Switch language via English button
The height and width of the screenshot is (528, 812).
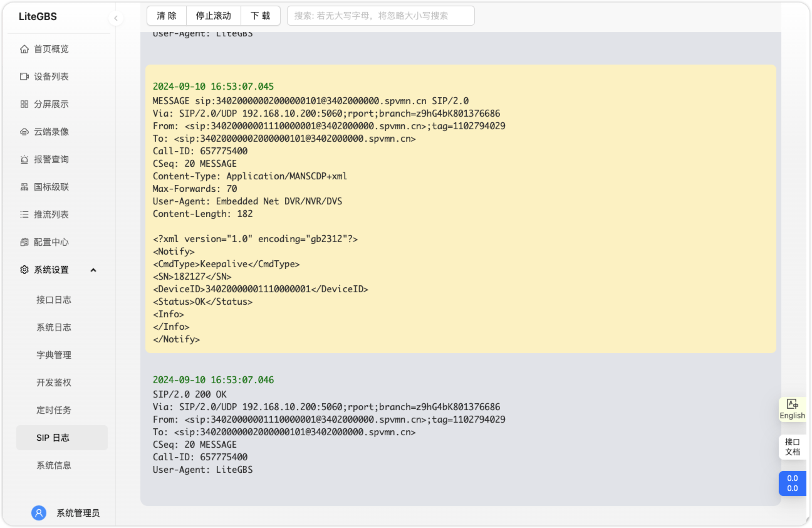tap(792, 409)
